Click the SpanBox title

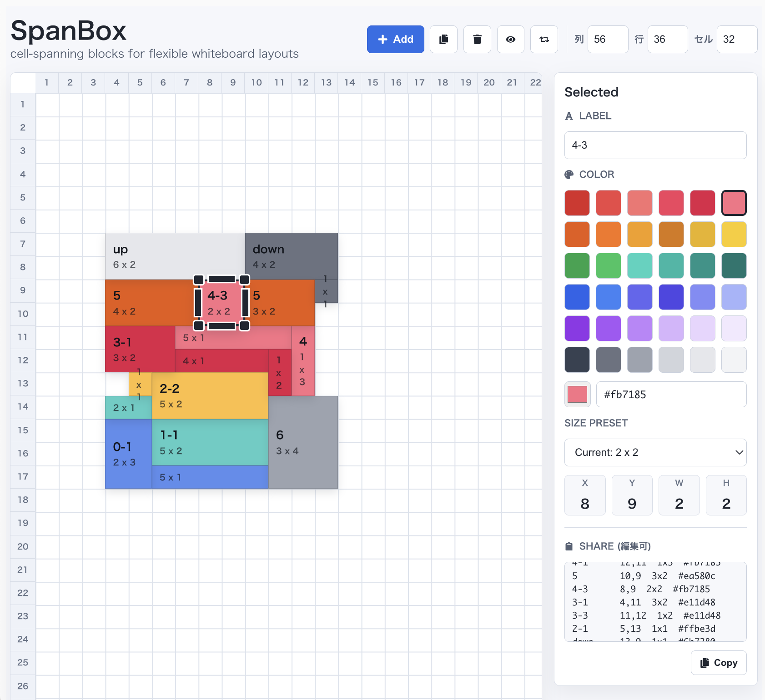coord(68,31)
